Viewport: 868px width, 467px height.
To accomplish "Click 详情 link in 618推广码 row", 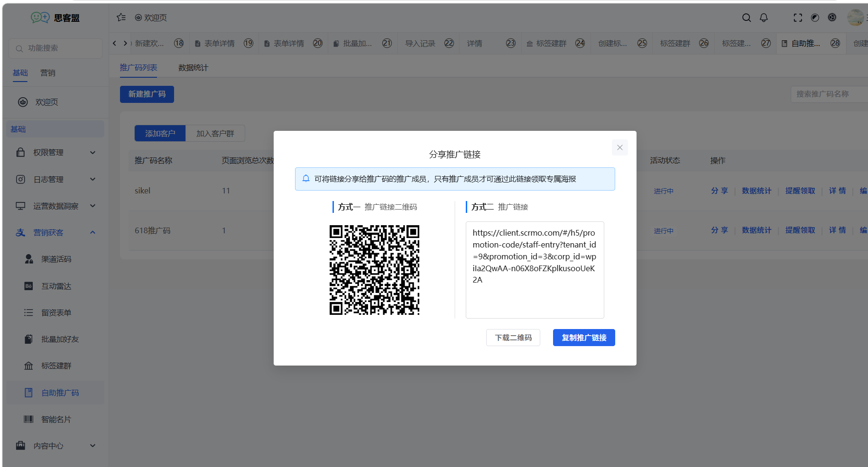I will (x=837, y=230).
